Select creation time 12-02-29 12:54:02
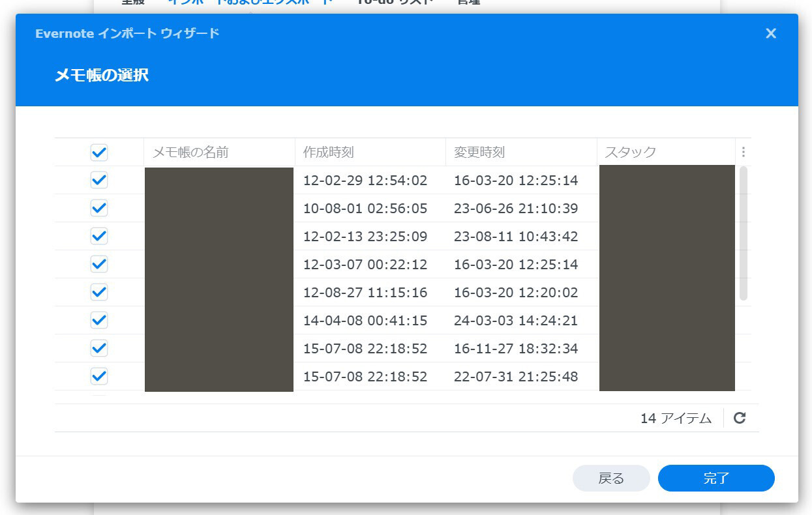Image resolution: width=812 pixels, height=515 pixels. click(x=365, y=181)
